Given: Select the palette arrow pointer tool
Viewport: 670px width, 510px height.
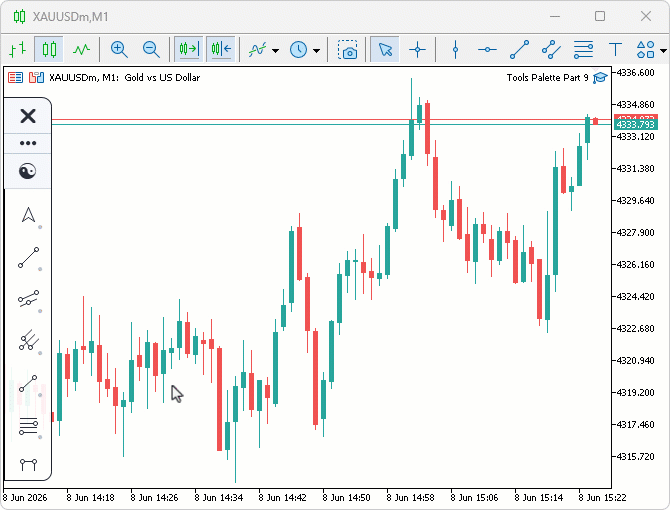Looking at the screenshot, I should pos(28,215).
